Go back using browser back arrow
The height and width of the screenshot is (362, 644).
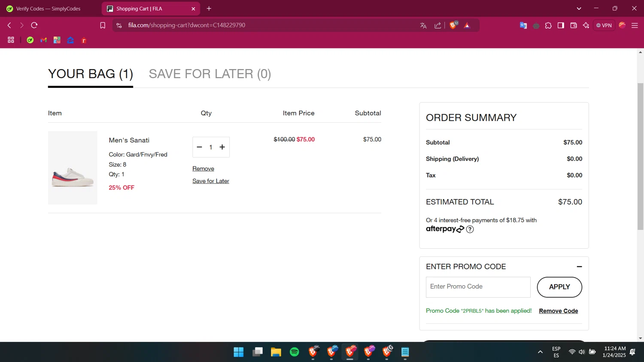coord(9,25)
